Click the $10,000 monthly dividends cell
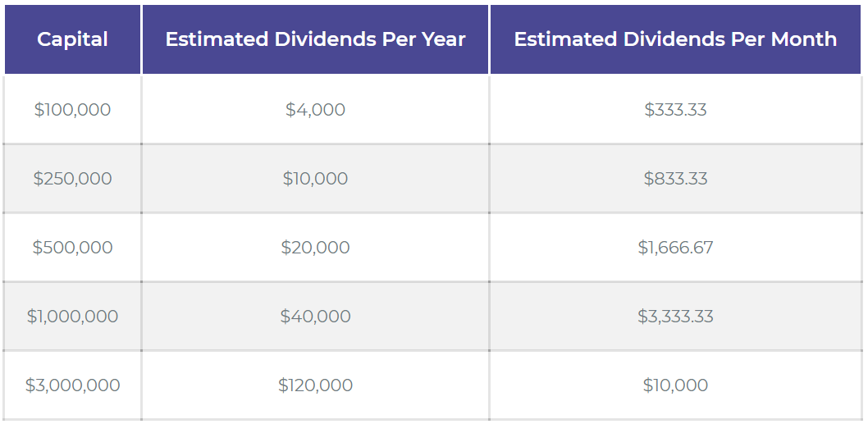The height and width of the screenshot is (424, 868). click(675, 385)
